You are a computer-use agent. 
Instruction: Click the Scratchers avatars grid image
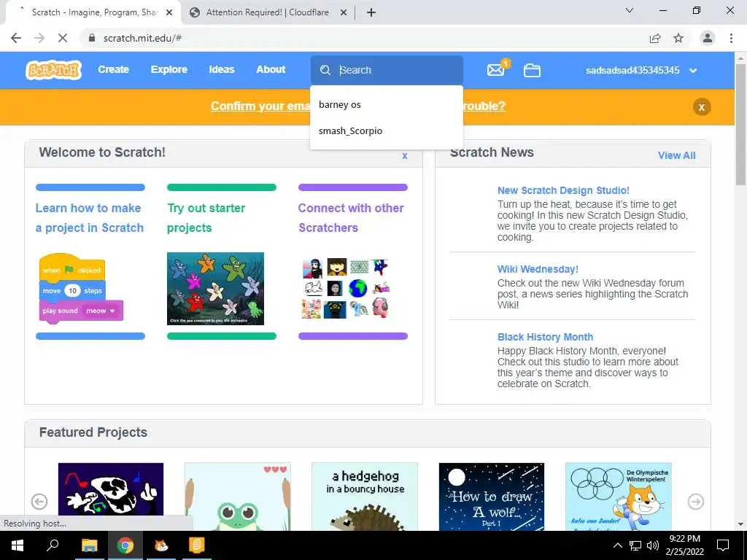[x=347, y=289]
